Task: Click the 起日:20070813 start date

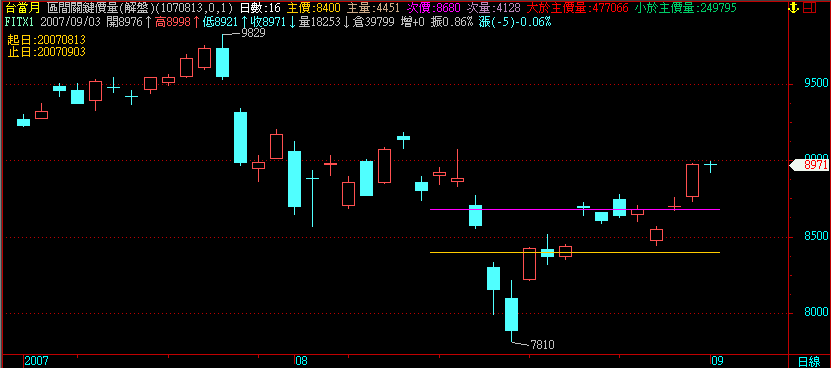Action: [47, 40]
